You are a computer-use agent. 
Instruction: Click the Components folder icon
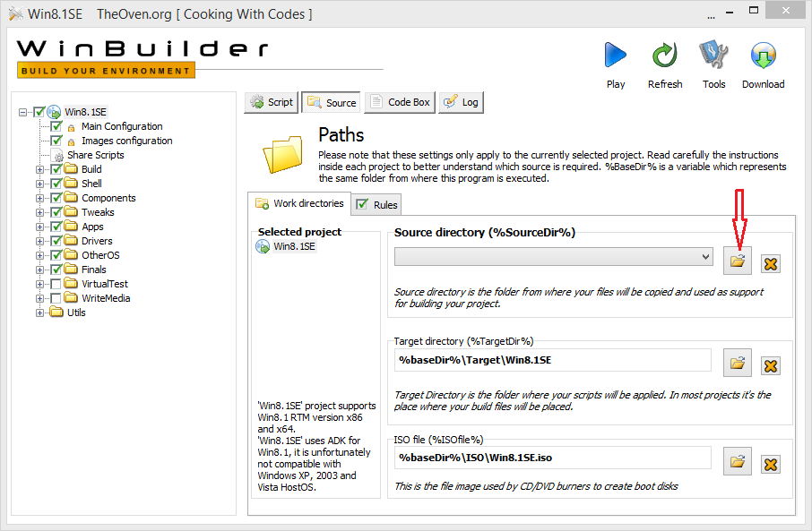[71, 198]
